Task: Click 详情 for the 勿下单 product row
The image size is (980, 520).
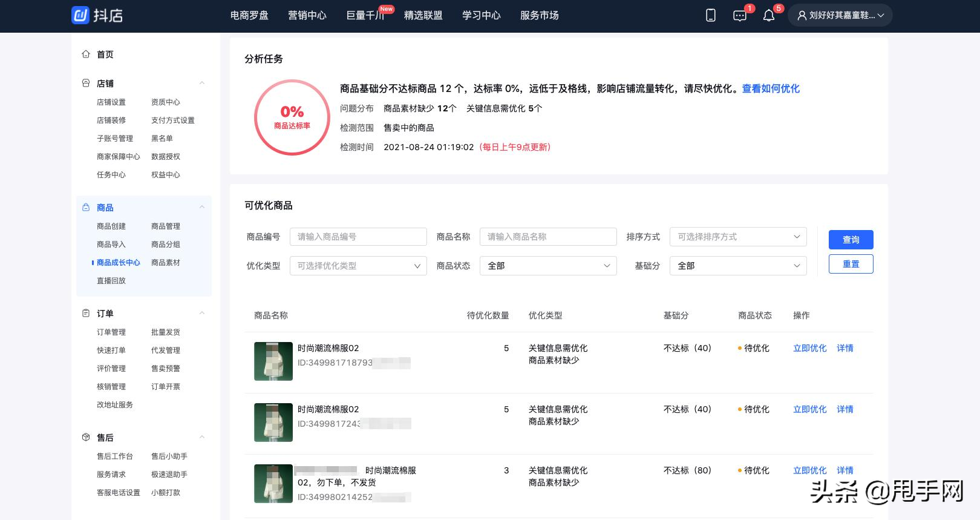Action: tap(845, 470)
